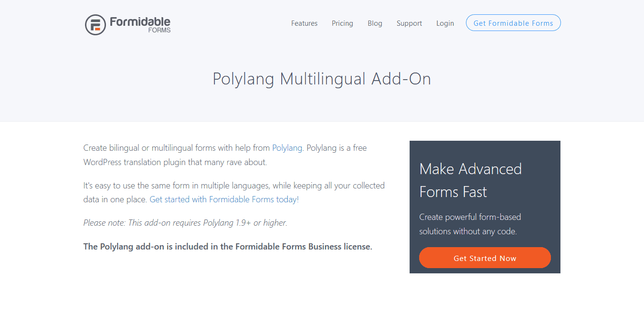
Task: Click the Polylang Multilingual Add-On page title
Action: click(x=322, y=79)
